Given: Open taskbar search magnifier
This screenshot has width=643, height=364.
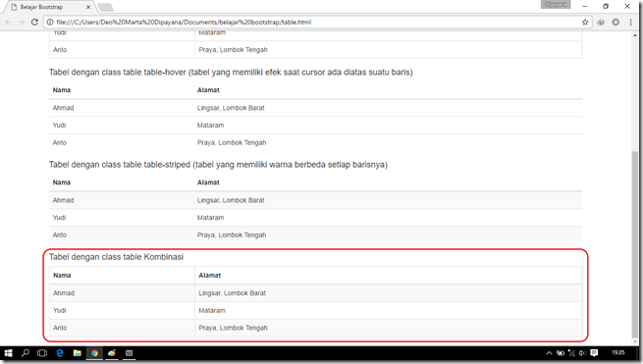Looking at the screenshot, I should [x=26, y=353].
